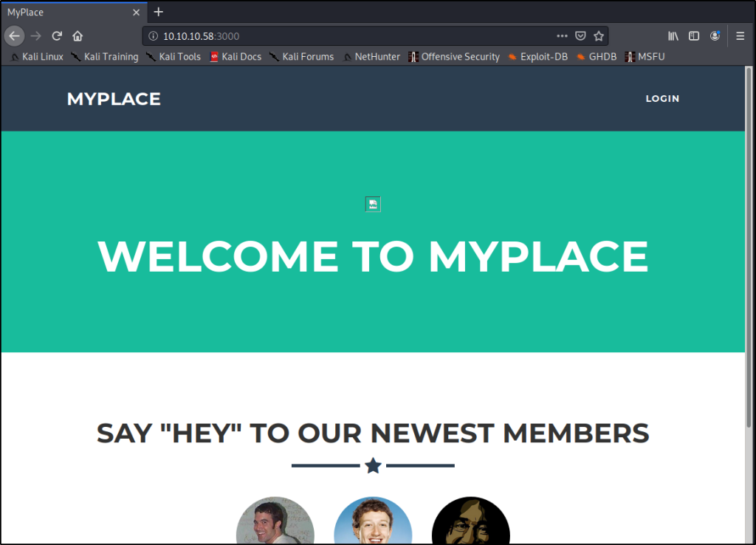Go to the browser home page
The width and height of the screenshot is (756, 545).
point(78,36)
